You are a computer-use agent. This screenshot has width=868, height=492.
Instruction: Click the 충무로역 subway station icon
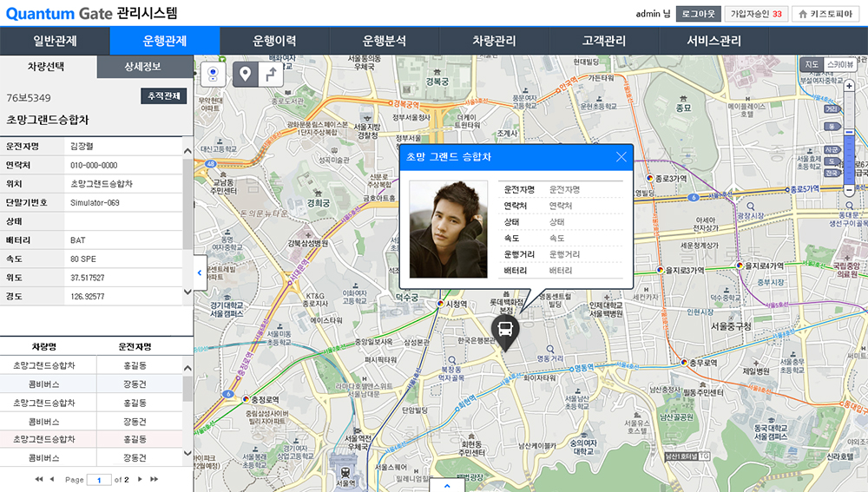(x=684, y=363)
